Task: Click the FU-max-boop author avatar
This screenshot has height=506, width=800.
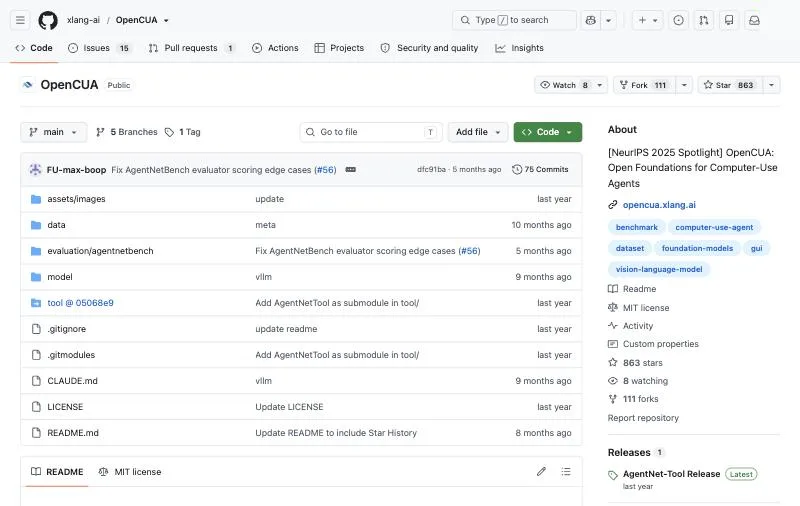Action: 35,169
